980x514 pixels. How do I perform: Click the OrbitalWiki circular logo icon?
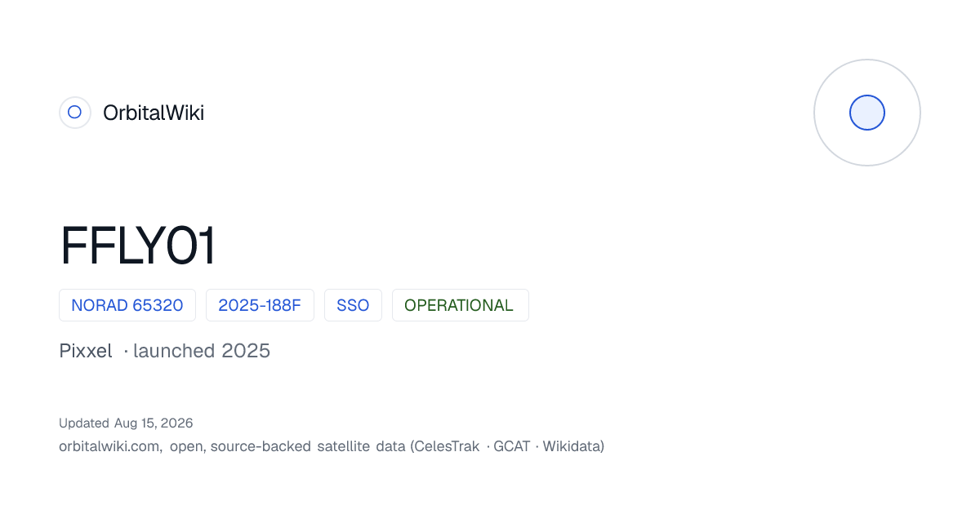[x=74, y=113]
